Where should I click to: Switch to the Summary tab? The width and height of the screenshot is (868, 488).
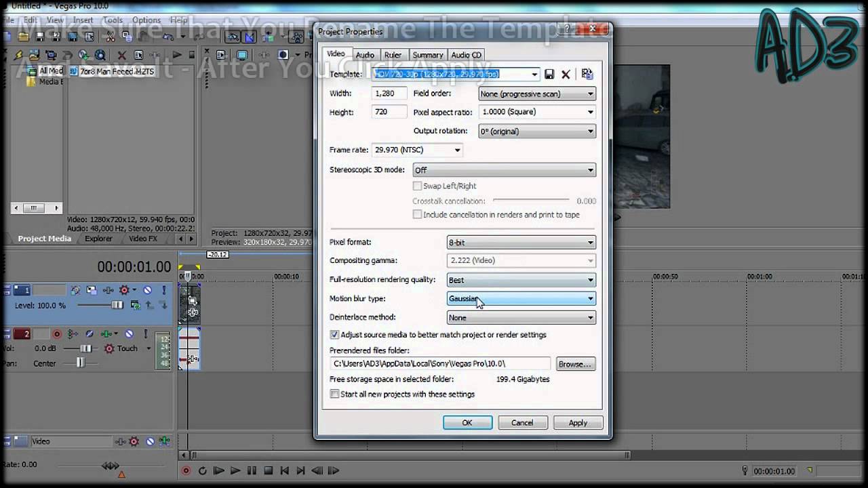tap(428, 55)
